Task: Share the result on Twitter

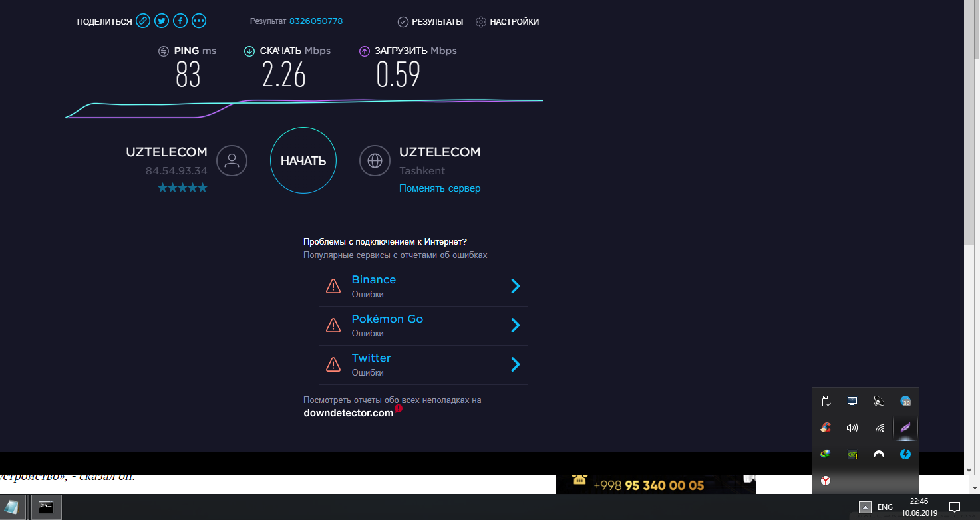Action: pyautogui.click(x=162, y=21)
